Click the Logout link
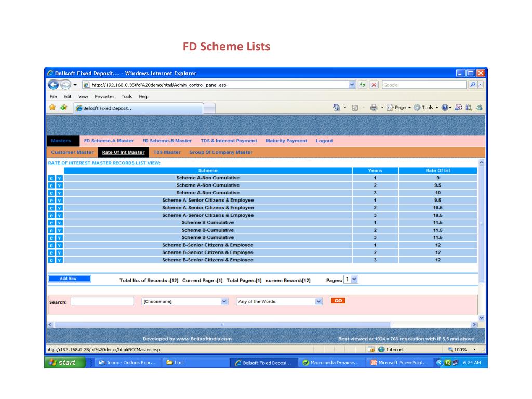This screenshot has height=399, width=532. pos(324,141)
